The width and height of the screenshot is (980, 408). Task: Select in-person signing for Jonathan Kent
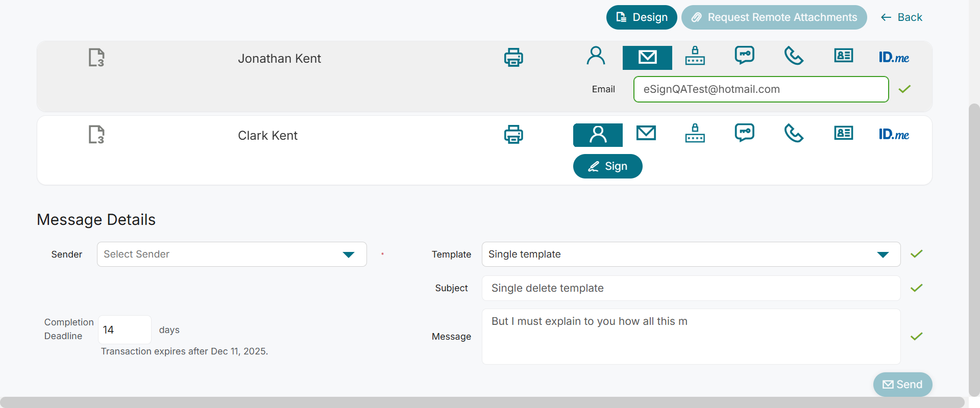tap(596, 56)
